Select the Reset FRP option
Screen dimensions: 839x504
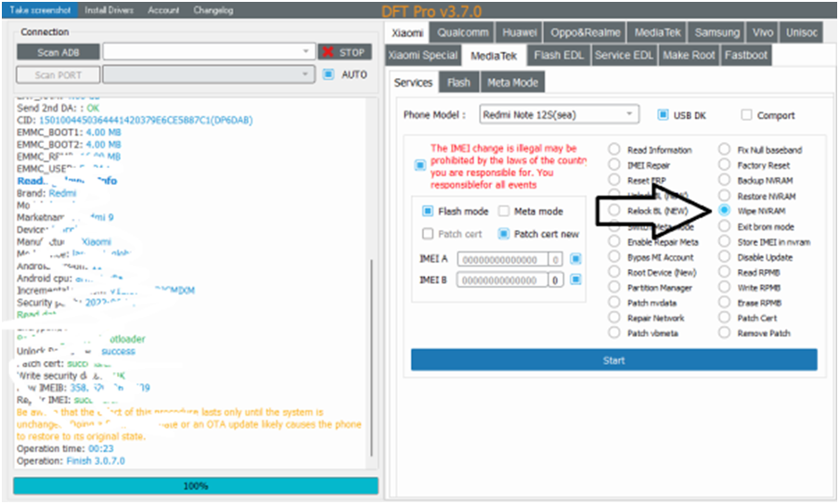click(614, 180)
